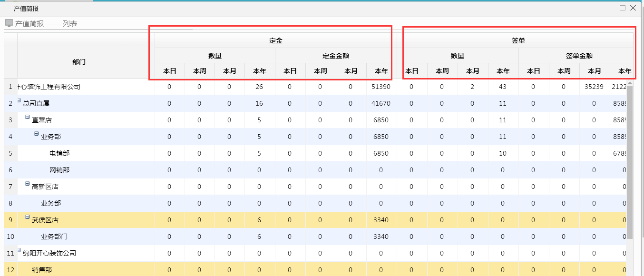
Task: Click the 定金 group header
Action: 276,41
